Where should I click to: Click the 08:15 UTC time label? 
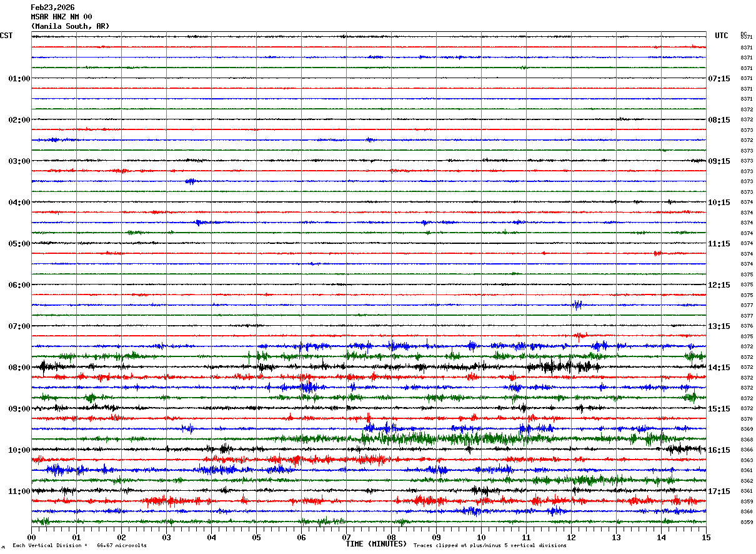click(x=719, y=120)
